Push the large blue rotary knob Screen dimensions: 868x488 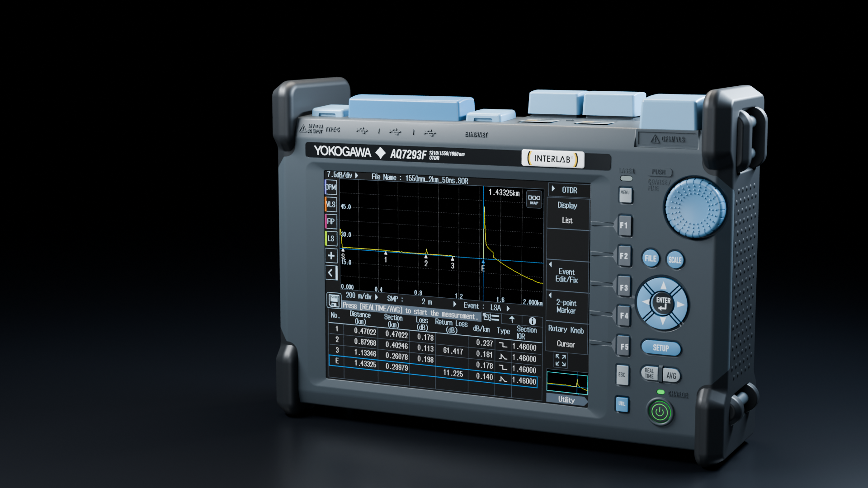coord(695,208)
